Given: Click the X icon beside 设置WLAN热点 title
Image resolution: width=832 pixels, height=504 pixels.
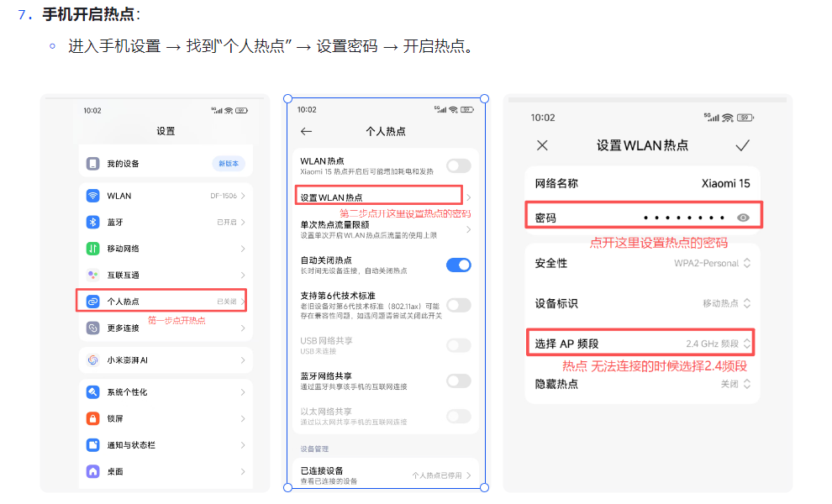Looking at the screenshot, I should pos(542,145).
